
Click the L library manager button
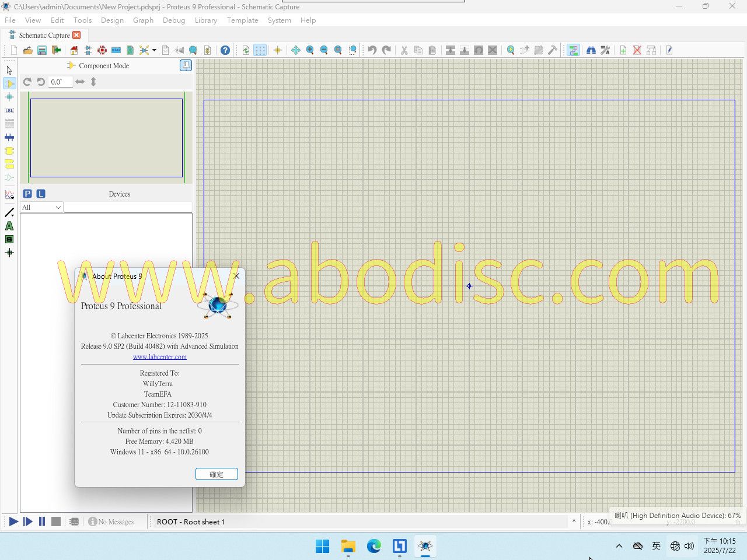(41, 194)
